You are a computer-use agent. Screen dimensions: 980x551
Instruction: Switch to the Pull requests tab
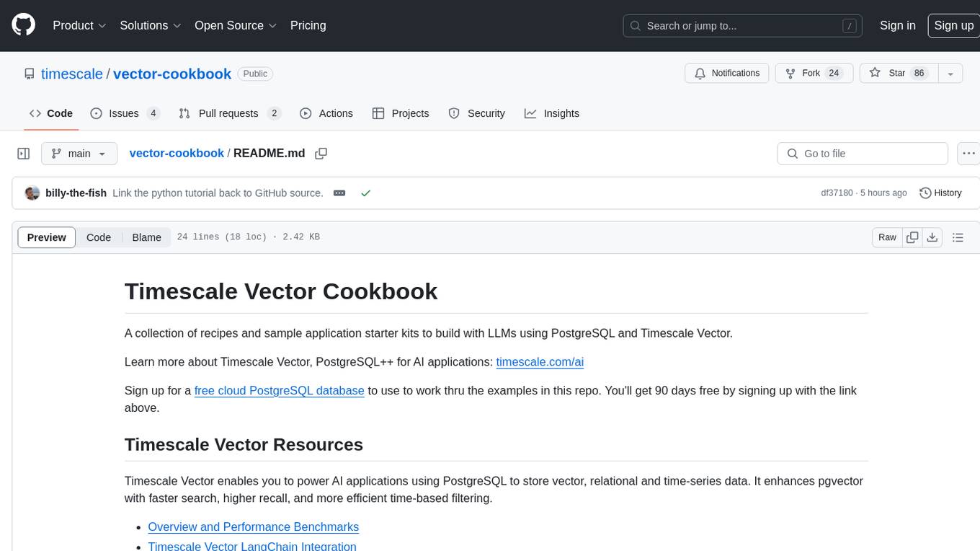click(229, 113)
